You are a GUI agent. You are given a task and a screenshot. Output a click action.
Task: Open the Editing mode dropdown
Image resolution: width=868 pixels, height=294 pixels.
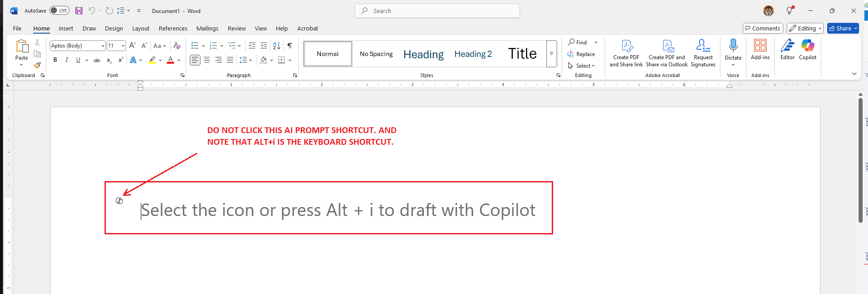click(x=805, y=28)
